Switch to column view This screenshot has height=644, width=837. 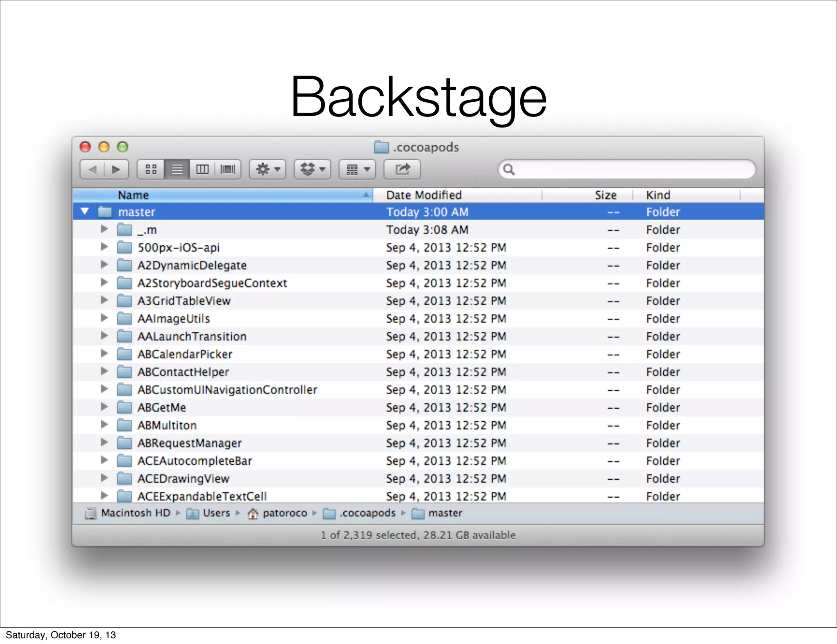202,169
